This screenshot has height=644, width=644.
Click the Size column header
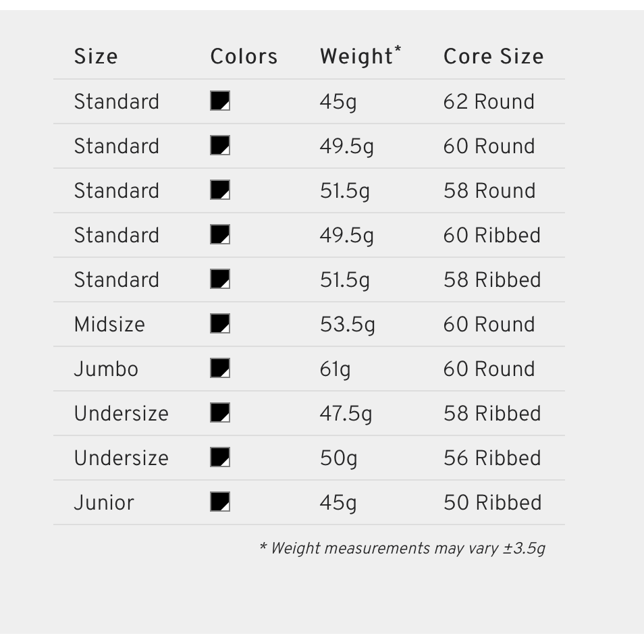coord(96,57)
